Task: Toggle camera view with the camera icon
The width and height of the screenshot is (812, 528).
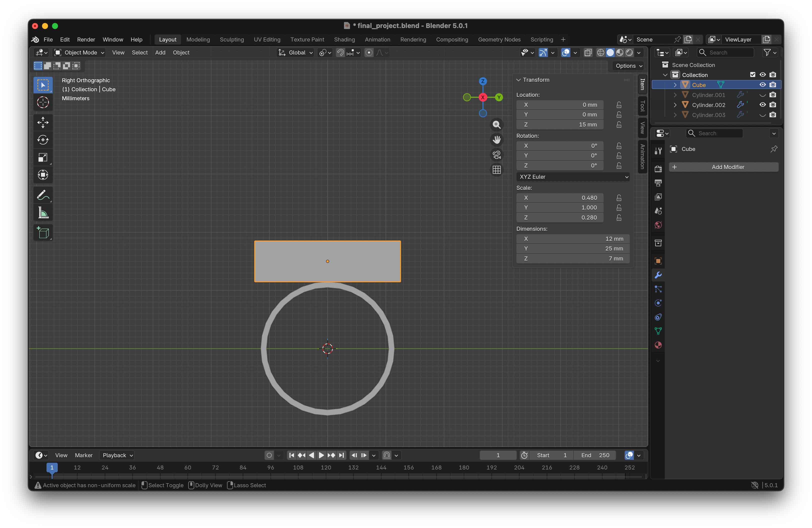Action: [x=497, y=155]
